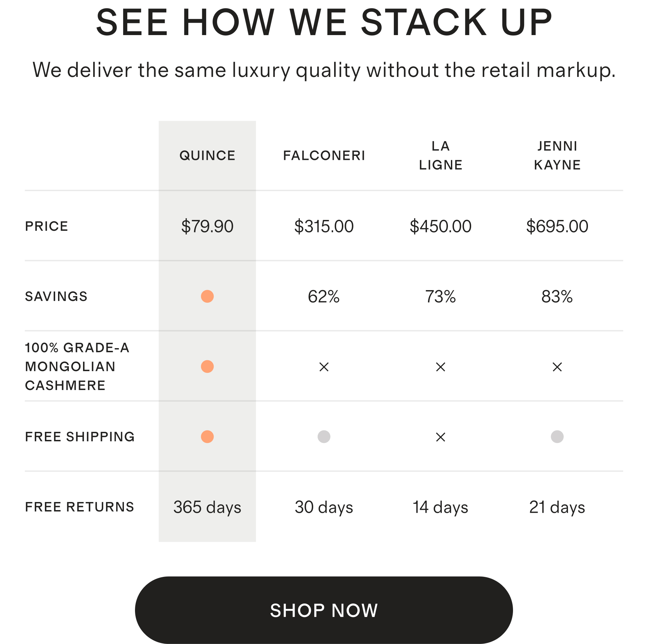Select the Jenni Kayne column header

click(x=557, y=156)
